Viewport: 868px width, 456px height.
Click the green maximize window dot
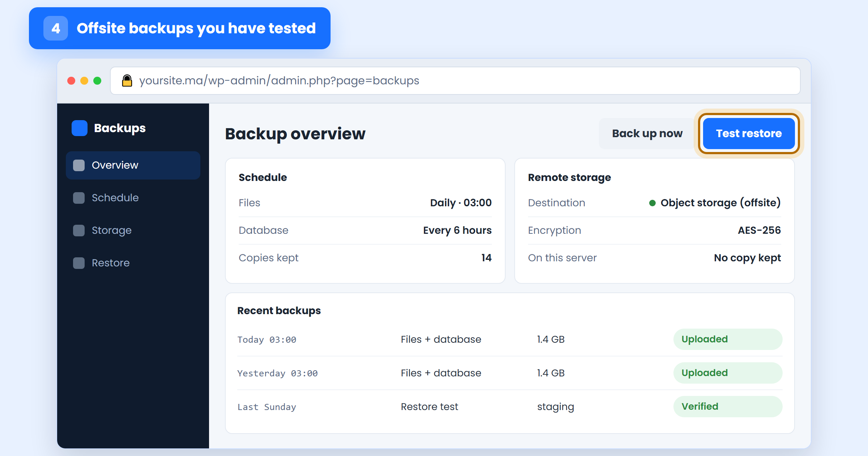pyautogui.click(x=97, y=81)
